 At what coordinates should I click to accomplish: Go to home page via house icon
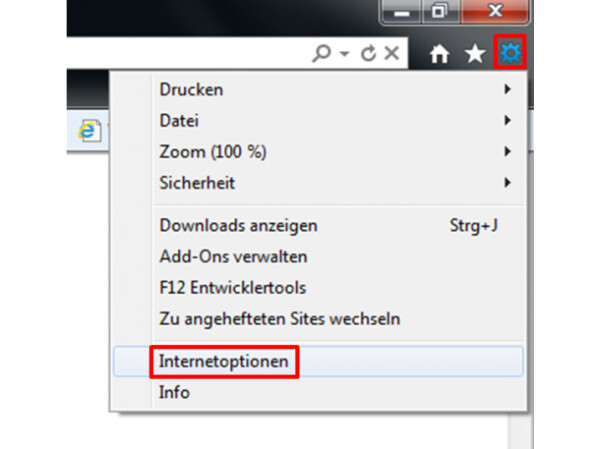(439, 54)
